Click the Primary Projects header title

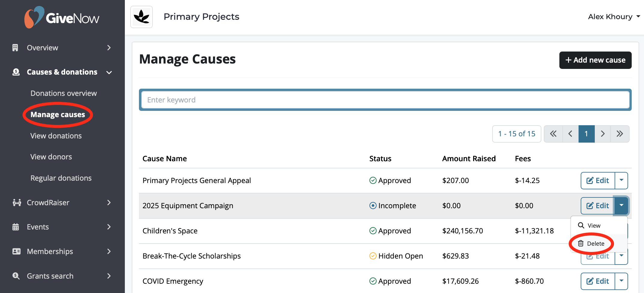(x=201, y=17)
